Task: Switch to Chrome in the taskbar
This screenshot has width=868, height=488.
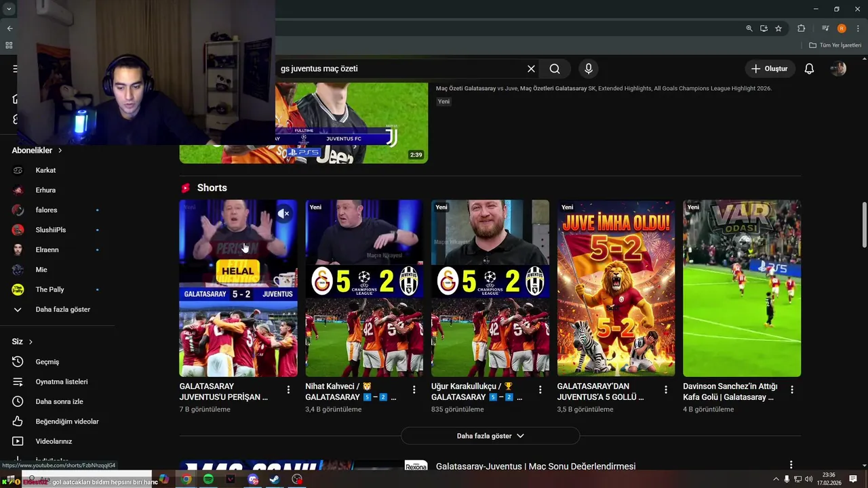Action: (186, 479)
